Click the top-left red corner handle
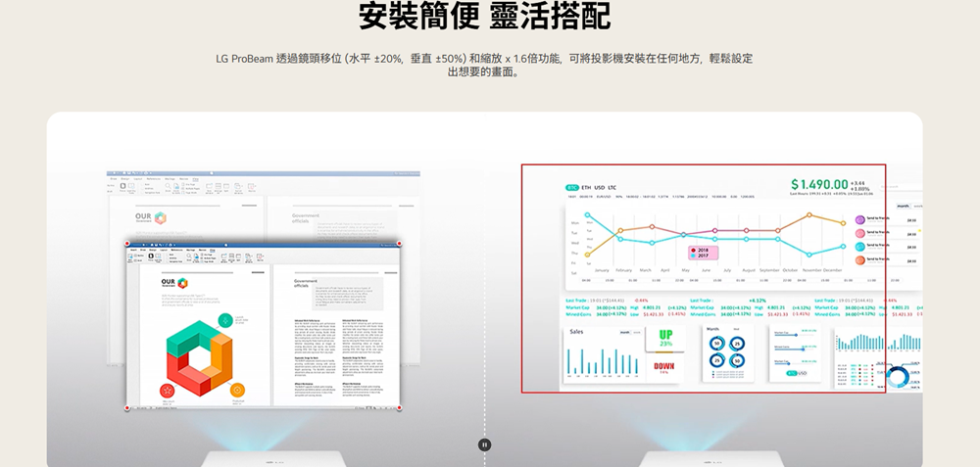 point(125,242)
